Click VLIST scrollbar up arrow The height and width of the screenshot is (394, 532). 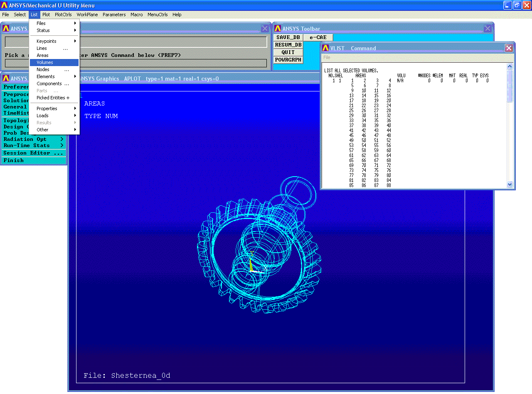pyautogui.click(x=510, y=66)
